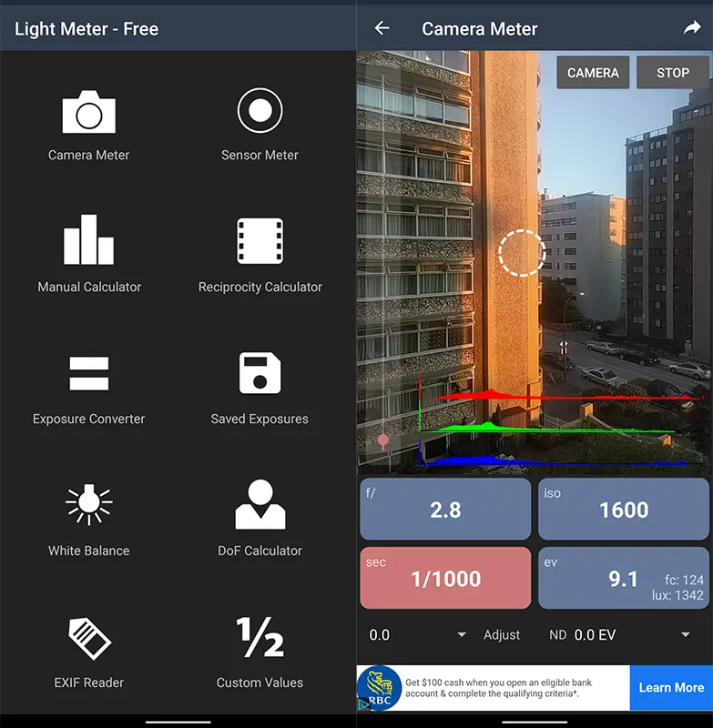Click the RBC ad text
The height and width of the screenshot is (728, 713).
pos(498,688)
